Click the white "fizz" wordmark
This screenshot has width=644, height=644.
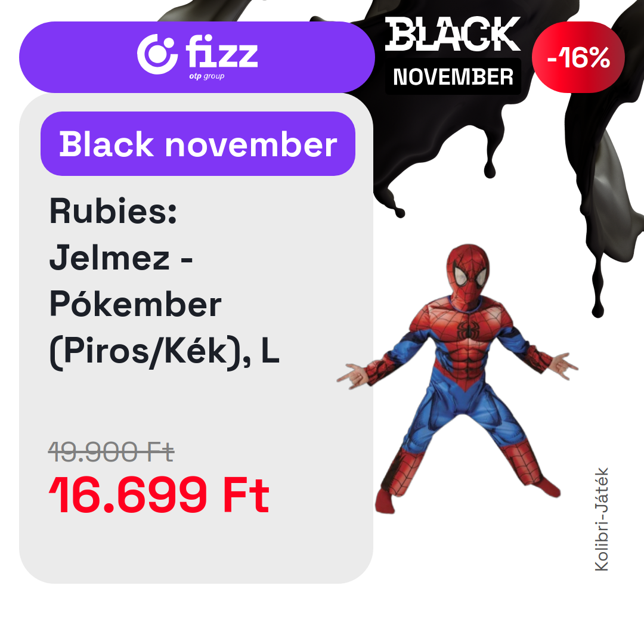(x=222, y=52)
